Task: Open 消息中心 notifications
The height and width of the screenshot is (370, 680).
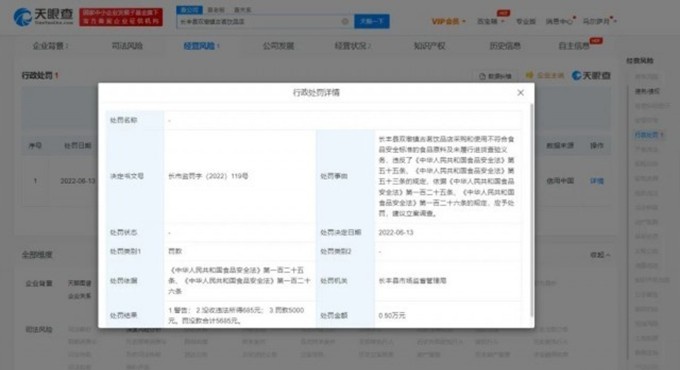Action: [559, 21]
